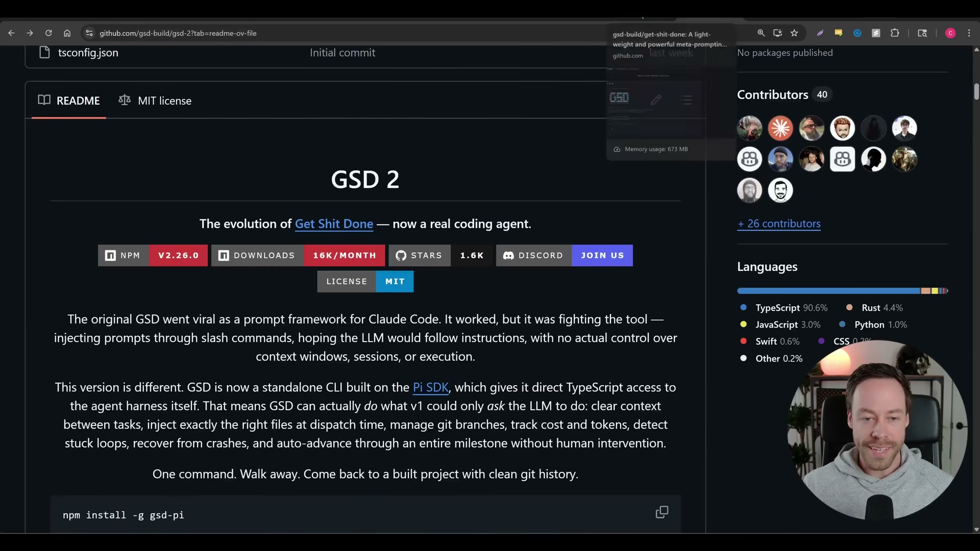View site information icon beside the URL
Viewport: 980px width, 551px height.
(89, 33)
